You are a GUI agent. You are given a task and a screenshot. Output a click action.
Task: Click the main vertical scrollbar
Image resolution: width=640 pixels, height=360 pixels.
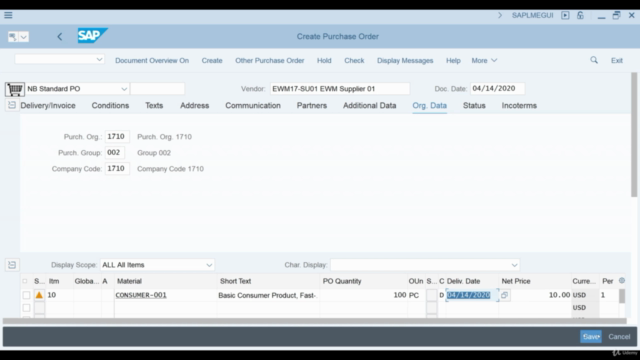[x=634, y=135]
